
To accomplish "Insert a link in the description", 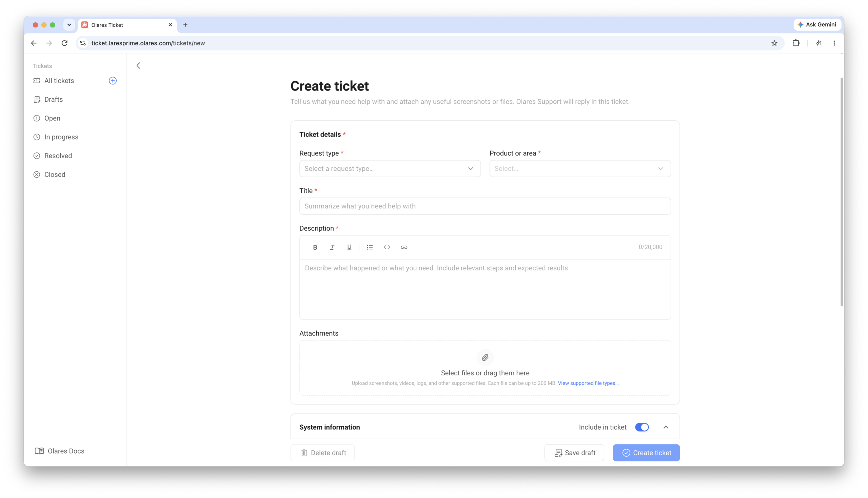I will point(404,247).
